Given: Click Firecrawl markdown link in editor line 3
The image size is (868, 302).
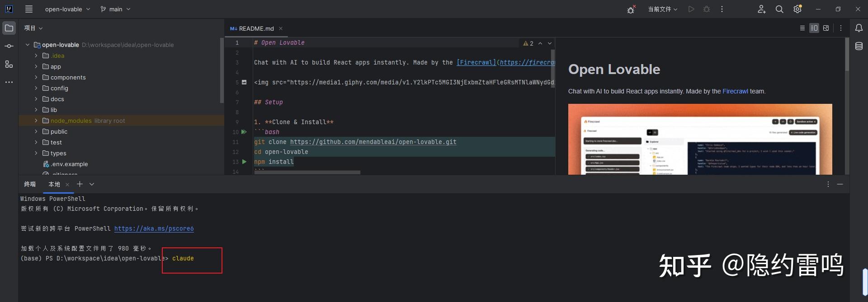Looking at the screenshot, I should 476,62.
